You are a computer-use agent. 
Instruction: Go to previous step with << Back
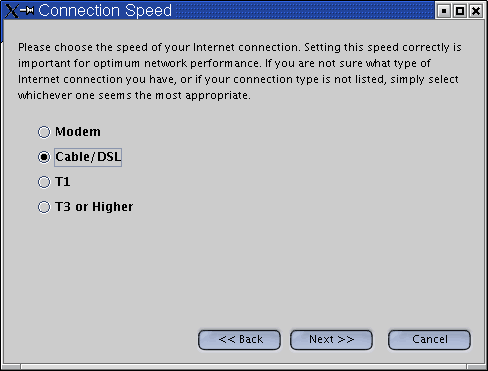click(x=239, y=340)
